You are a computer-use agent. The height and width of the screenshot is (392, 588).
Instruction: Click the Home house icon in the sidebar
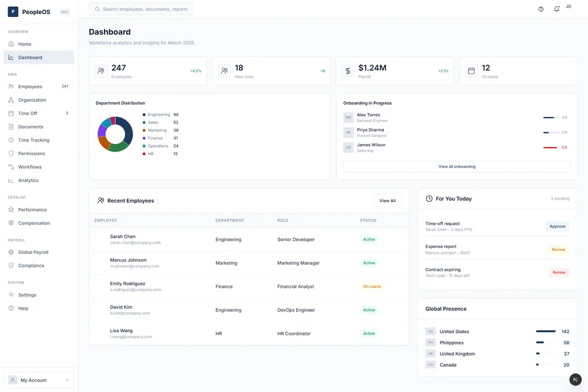[11, 44]
